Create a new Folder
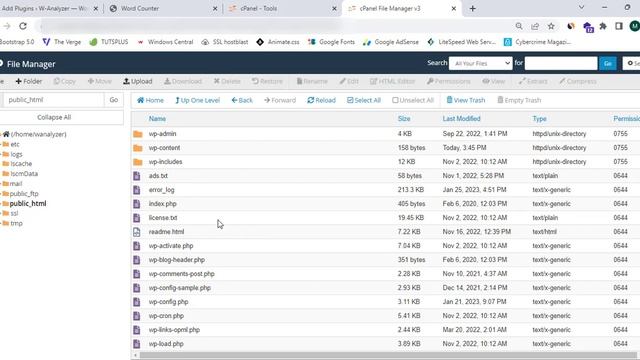 tap(29, 81)
